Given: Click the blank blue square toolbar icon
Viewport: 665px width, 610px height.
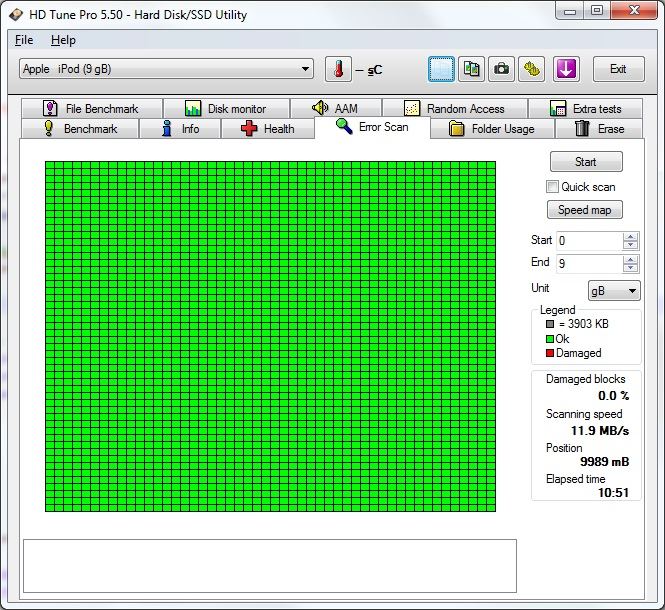Looking at the screenshot, I should (x=442, y=69).
